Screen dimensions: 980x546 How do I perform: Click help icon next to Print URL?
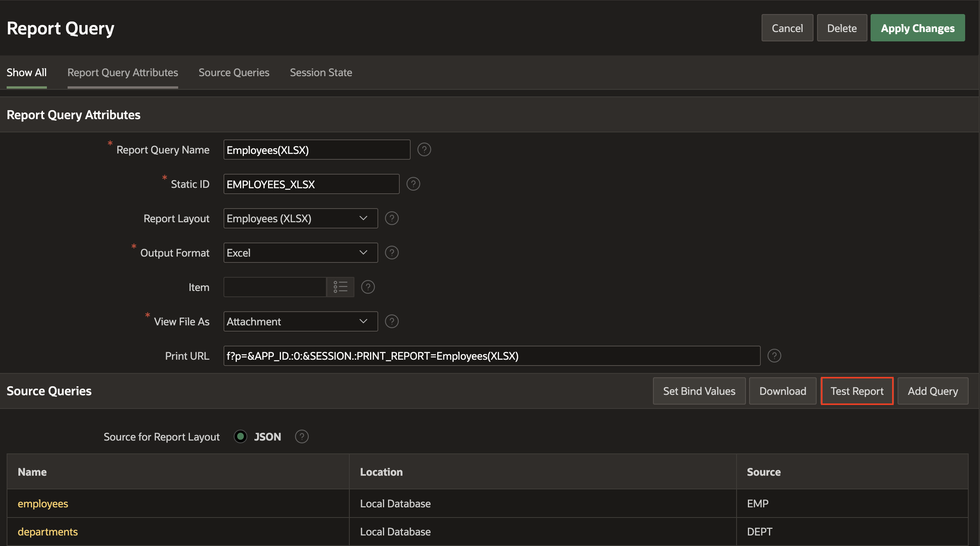(774, 356)
